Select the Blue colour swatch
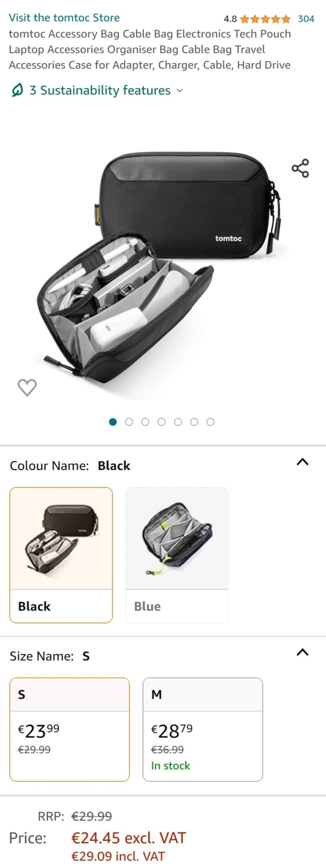Image resolution: width=326 pixels, height=868 pixels. [x=177, y=555]
